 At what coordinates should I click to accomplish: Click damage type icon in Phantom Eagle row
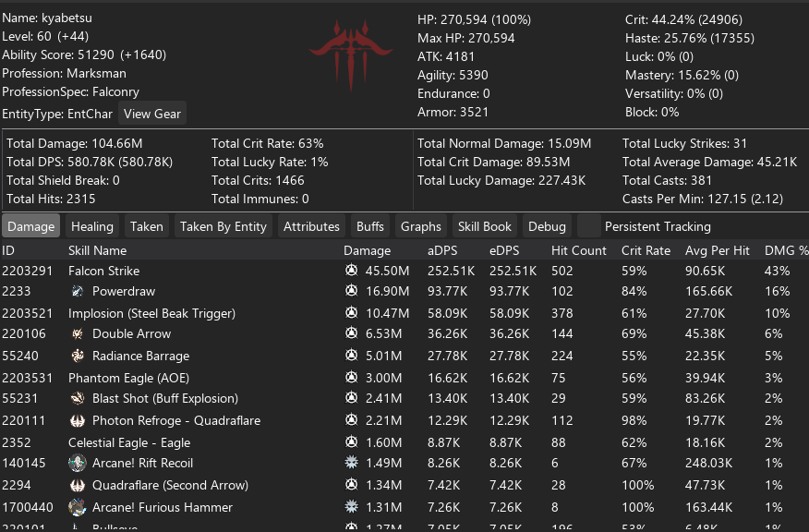(351, 377)
